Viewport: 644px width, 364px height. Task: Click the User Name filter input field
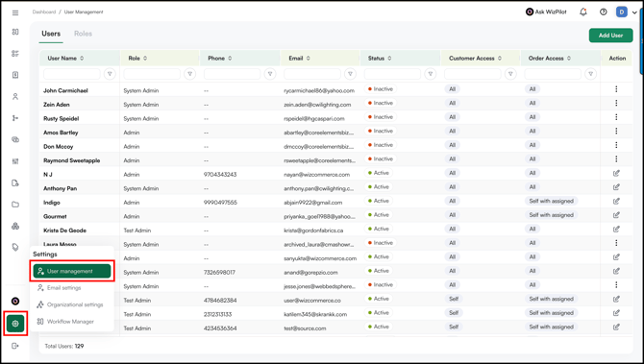(x=72, y=74)
